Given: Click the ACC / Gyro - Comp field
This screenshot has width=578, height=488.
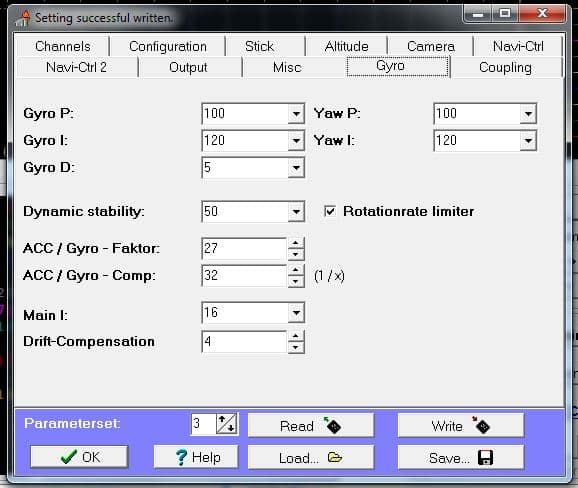Looking at the screenshot, I should coord(244,276).
